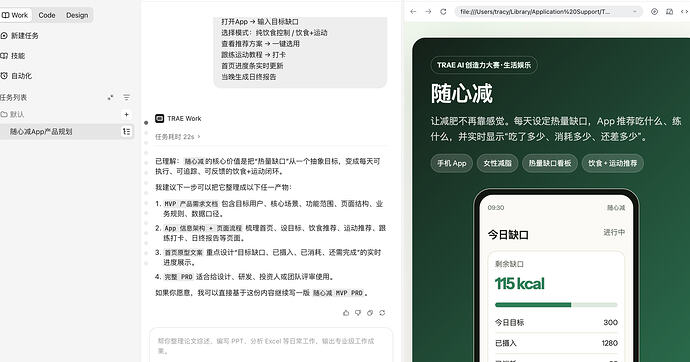Click the 今日目标 row
690x362 pixels.
click(556, 322)
